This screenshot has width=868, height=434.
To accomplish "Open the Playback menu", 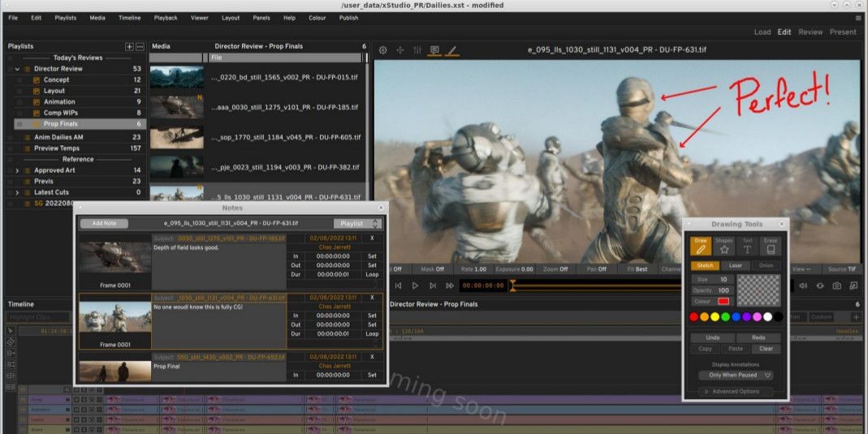I will (166, 18).
